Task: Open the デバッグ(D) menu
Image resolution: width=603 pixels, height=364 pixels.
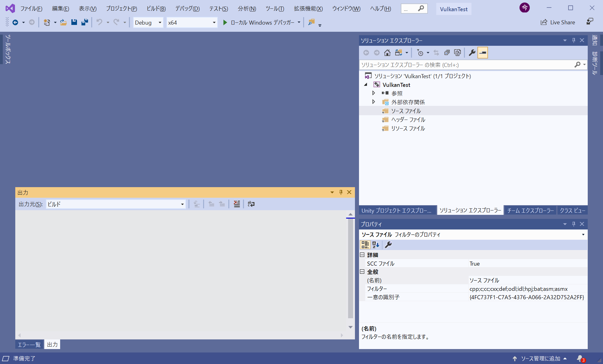Action: click(x=187, y=9)
